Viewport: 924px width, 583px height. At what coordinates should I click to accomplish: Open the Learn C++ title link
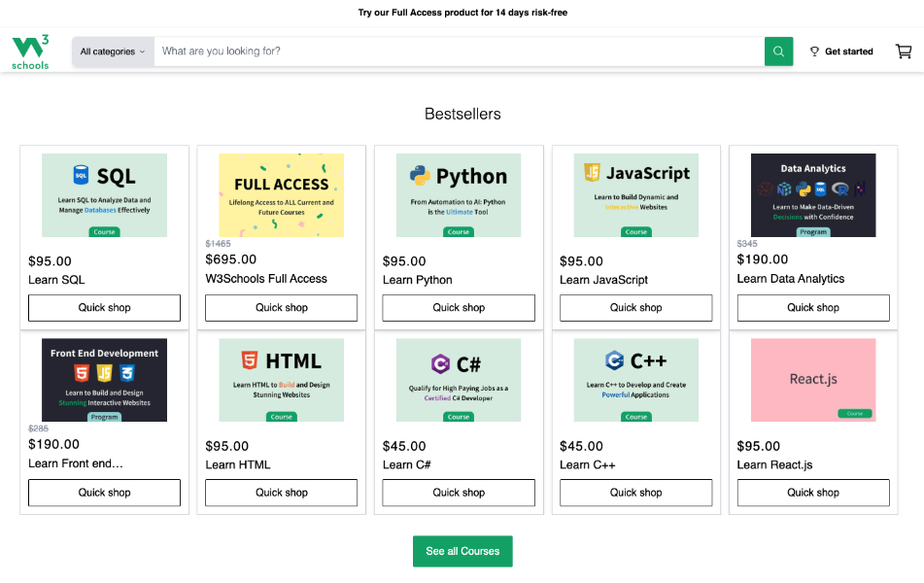click(588, 464)
